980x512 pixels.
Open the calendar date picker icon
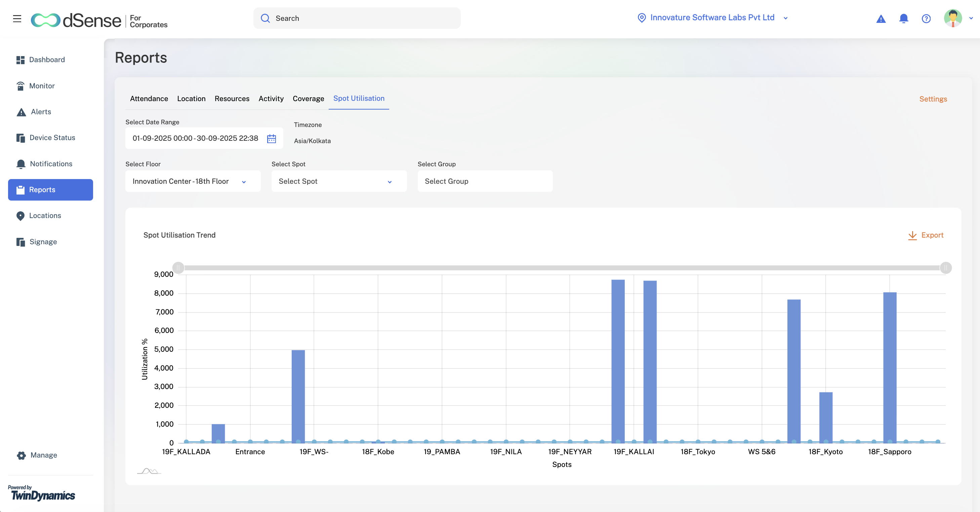271,138
